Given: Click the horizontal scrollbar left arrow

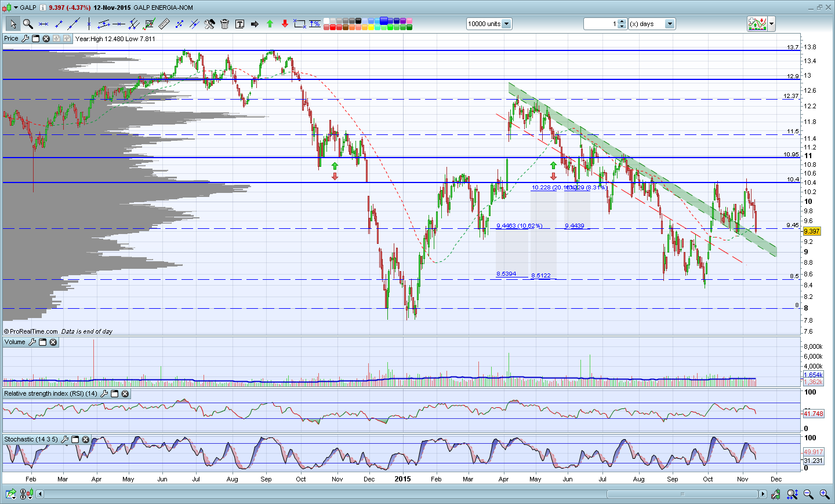Looking at the screenshot, I should tap(40, 494).
